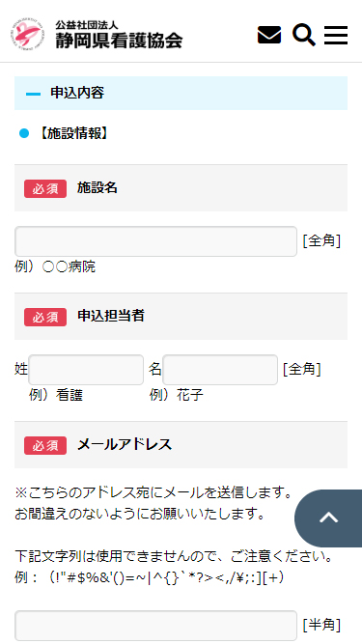
Task: Go back to top with chevron button
Action: point(328,518)
